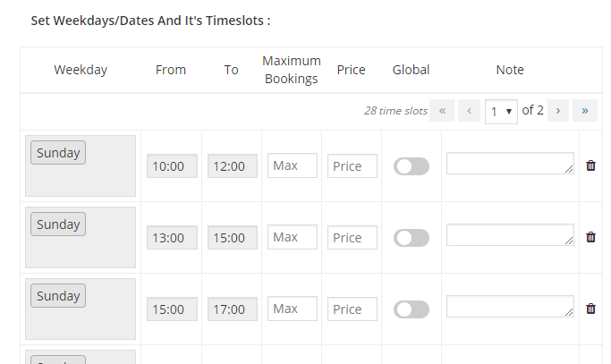This screenshot has height=364, width=611.
Task: Click the Sunday tag in first row
Action: click(x=58, y=152)
